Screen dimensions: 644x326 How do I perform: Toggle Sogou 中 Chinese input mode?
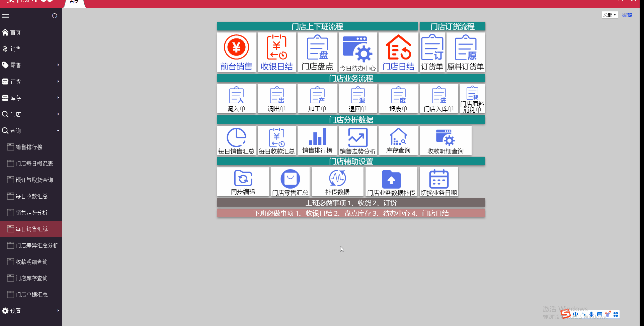(575, 314)
